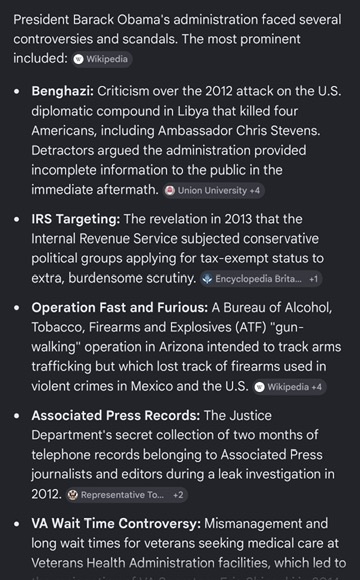Click the Wikipedia icon below Fast and Furious
Image resolution: width=360 pixels, height=580 pixels.
tap(260, 387)
